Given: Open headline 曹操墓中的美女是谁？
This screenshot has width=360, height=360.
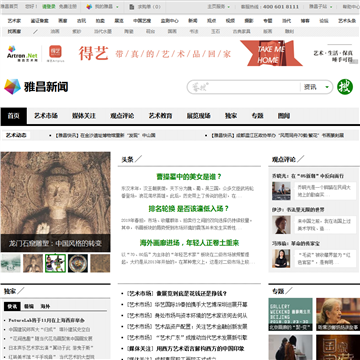Looking at the screenshot, I should click(x=189, y=177).
